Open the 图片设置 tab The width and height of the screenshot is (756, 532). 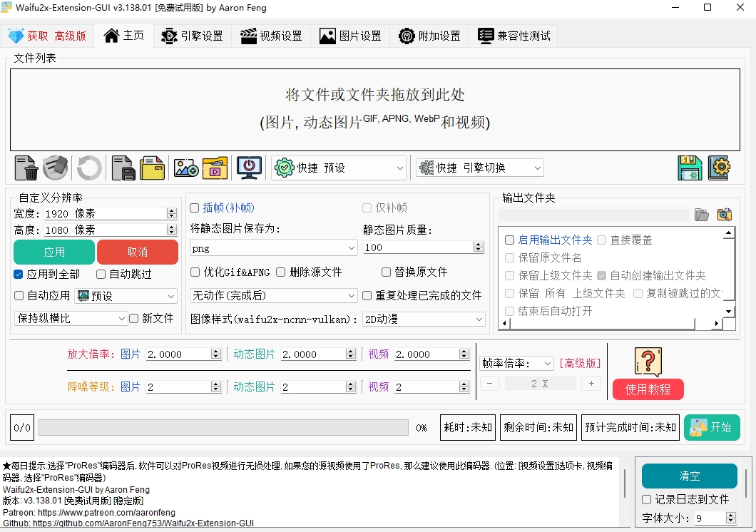click(x=350, y=36)
